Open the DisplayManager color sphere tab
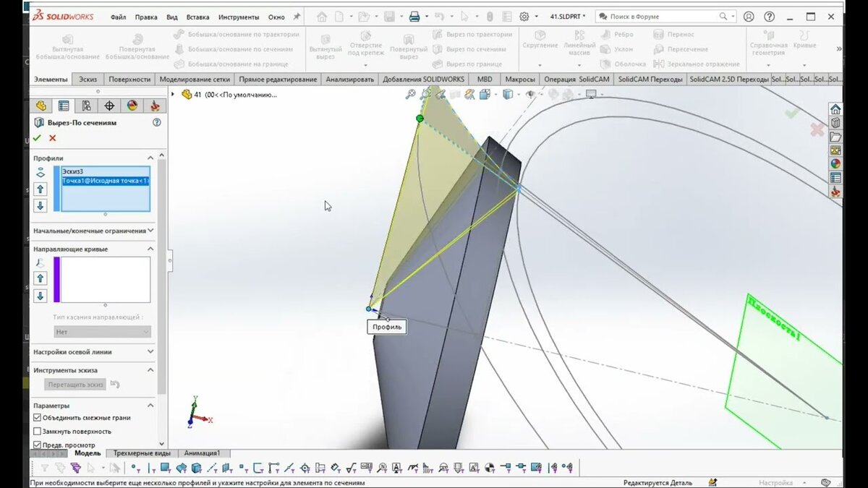The height and width of the screenshot is (488, 868). [x=132, y=106]
